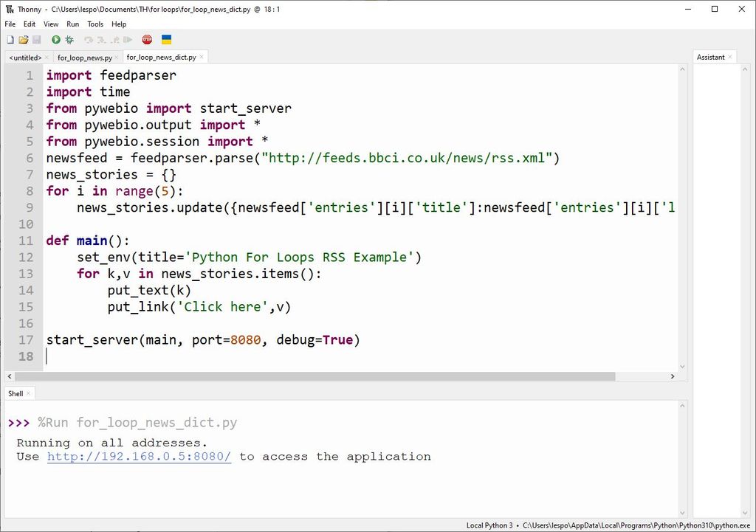The image size is (756, 532).
Task: Open the http://192.168.0.5:8080/ link in Shell
Action: coord(139,456)
